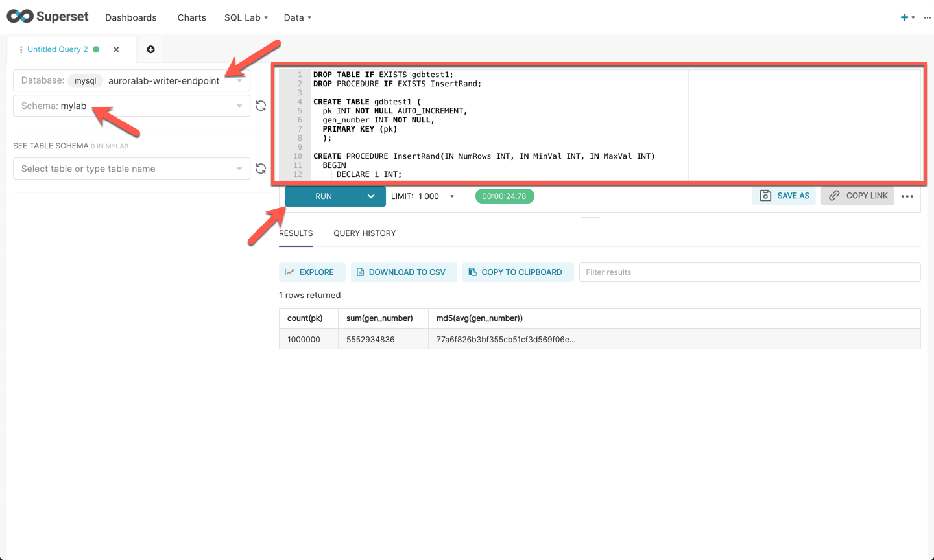Click the Superset logo icon
Screen dimensions: 934x560
16,16
